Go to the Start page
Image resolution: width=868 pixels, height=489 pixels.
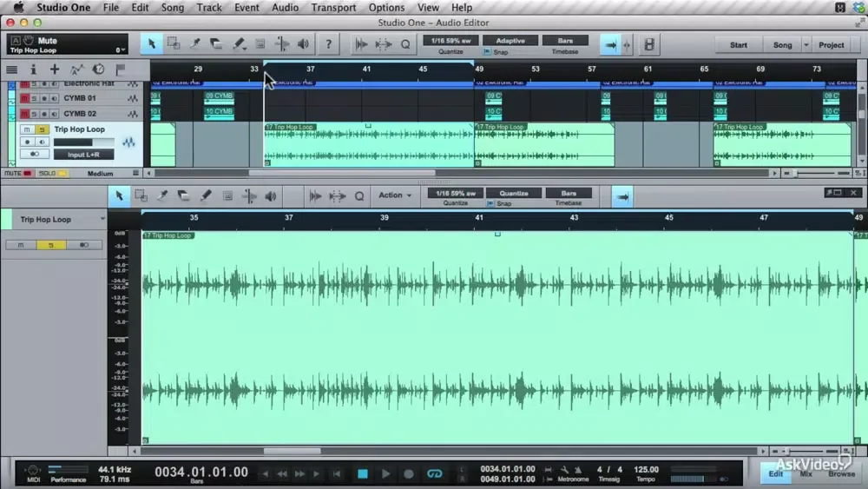[738, 45]
